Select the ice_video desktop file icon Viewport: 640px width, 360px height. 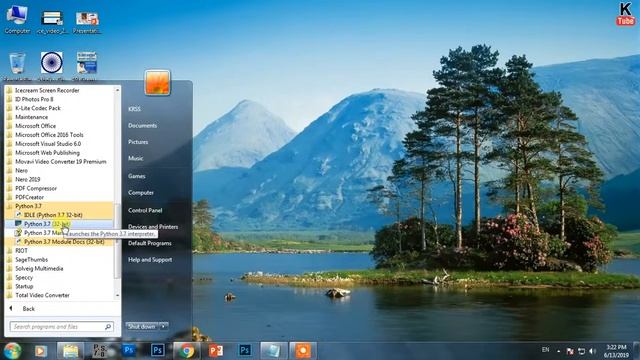click(52, 22)
